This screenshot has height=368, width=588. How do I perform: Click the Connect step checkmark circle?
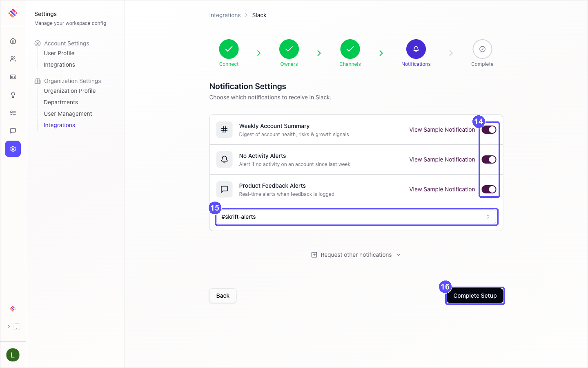point(229,49)
